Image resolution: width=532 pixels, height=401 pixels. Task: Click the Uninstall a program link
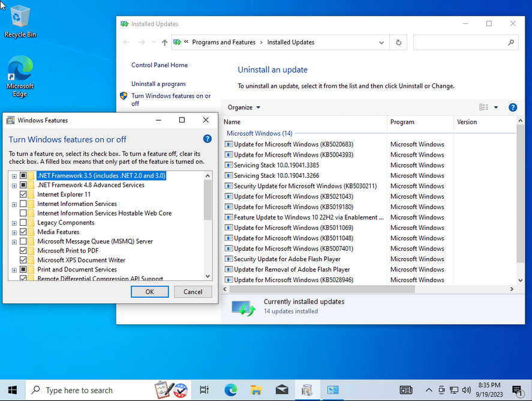(x=158, y=84)
